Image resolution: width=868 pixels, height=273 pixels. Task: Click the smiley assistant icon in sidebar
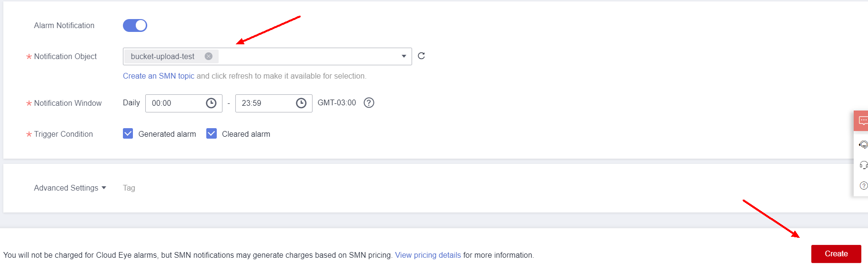[863, 144]
